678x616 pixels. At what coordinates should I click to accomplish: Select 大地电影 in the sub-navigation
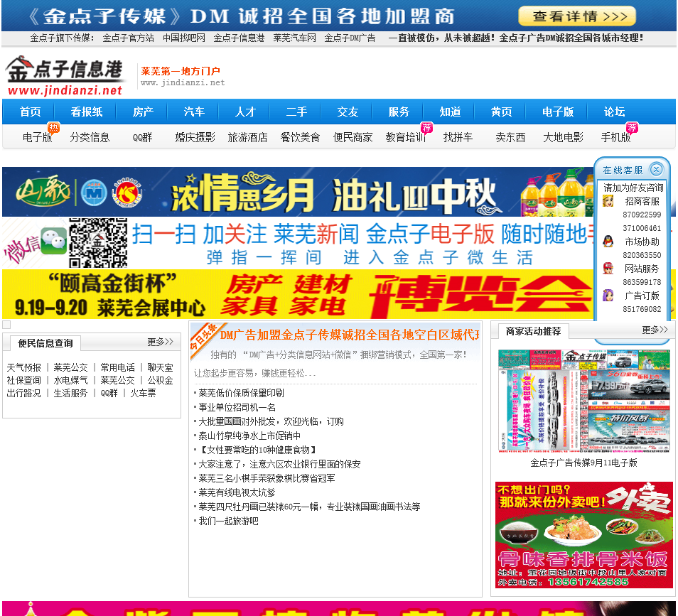click(564, 137)
